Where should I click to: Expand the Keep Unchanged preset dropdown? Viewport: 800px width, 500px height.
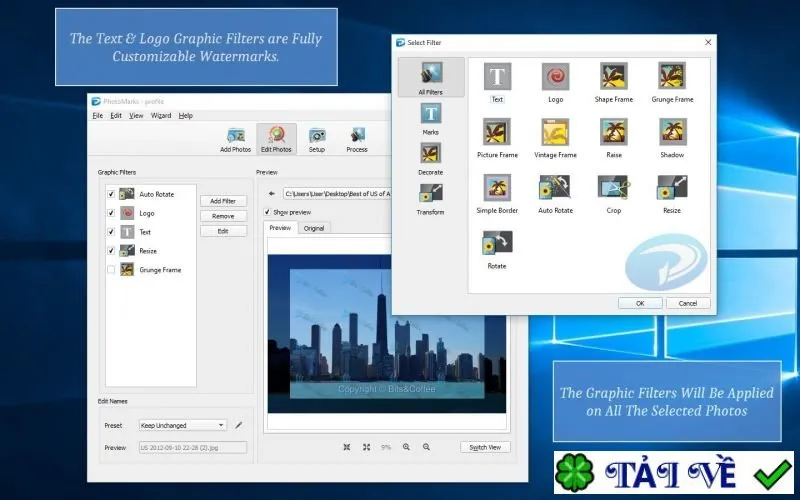coord(182,425)
